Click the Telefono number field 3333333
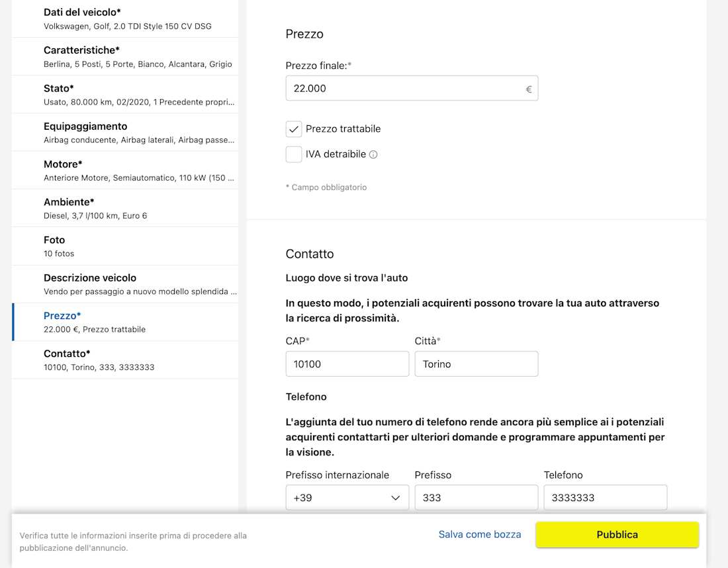The image size is (728, 568). (x=605, y=498)
